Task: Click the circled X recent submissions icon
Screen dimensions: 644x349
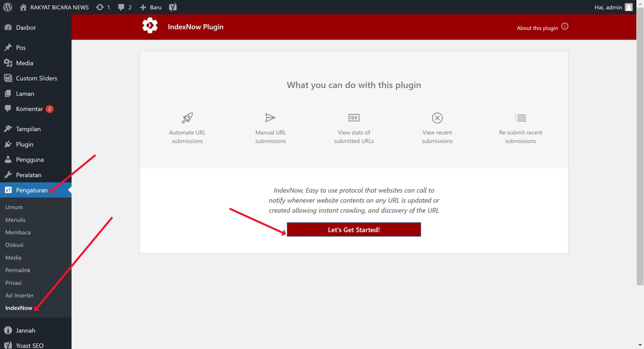Action: 437,118
